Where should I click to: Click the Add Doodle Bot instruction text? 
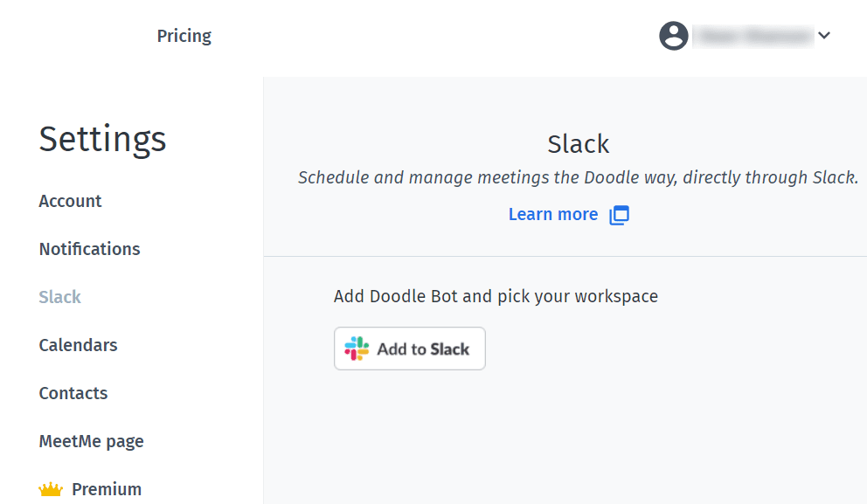click(x=496, y=297)
